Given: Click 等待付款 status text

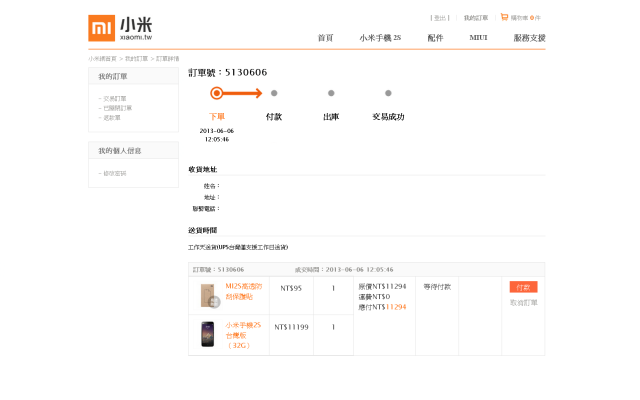Looking at the screenshot, I should click(437, 287).
